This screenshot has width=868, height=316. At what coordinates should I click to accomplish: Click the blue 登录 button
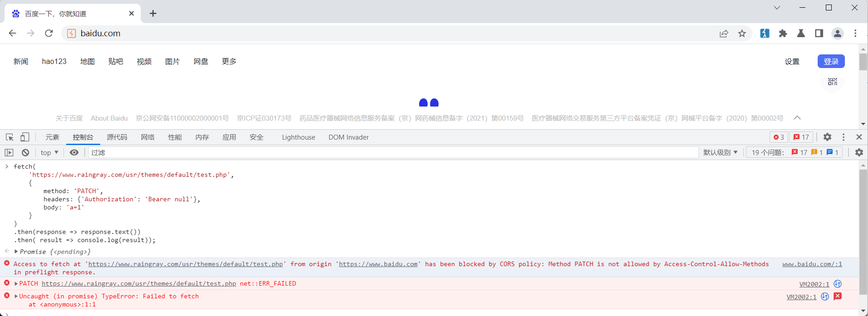[831, 61]
